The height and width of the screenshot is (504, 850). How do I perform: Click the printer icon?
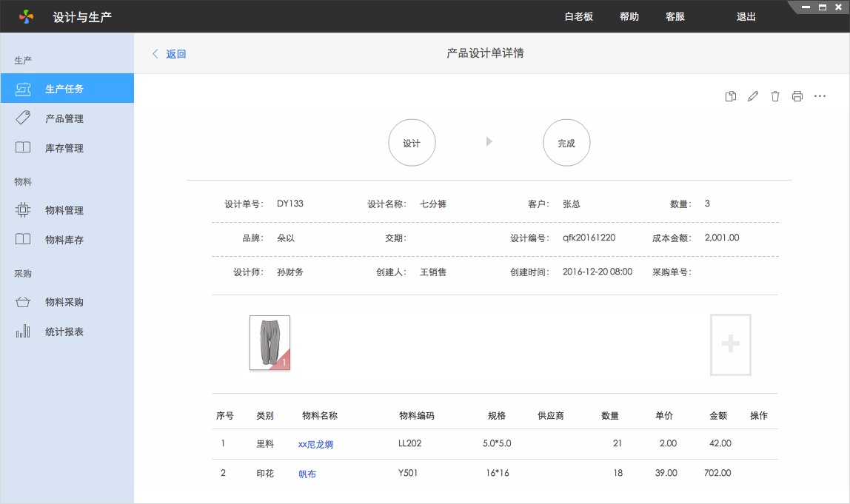pyautogui.click(x=797, y=96)
